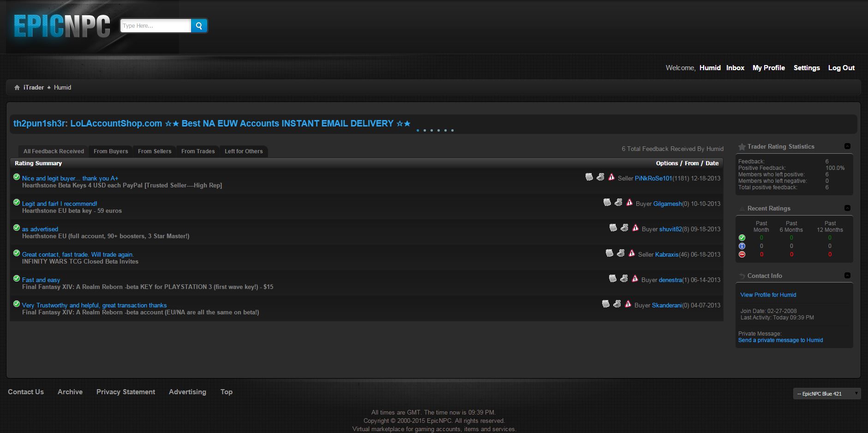Open page icon on Gilgamesh feedback row
Viewport: 868px width, 433px height.
click(x=607, y=202)
